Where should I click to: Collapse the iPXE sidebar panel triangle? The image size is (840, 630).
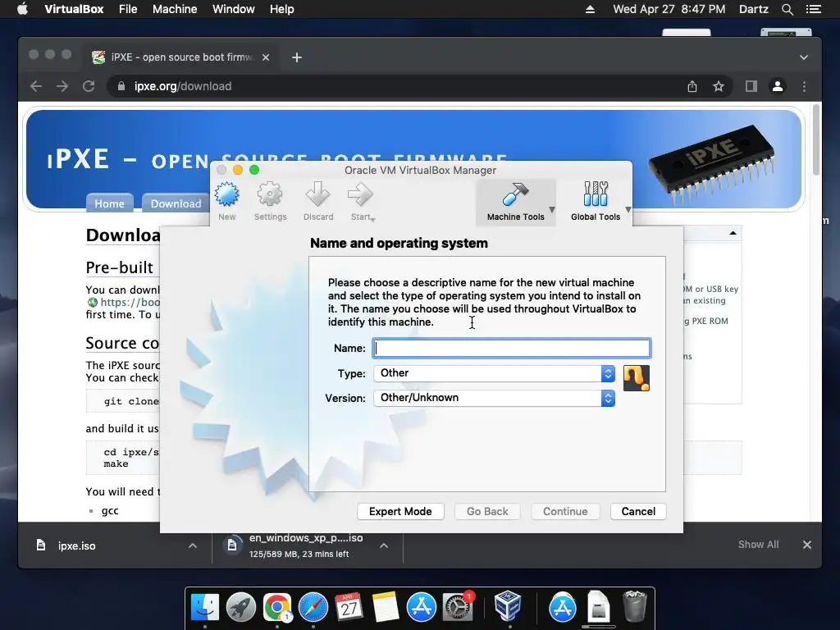733,233
